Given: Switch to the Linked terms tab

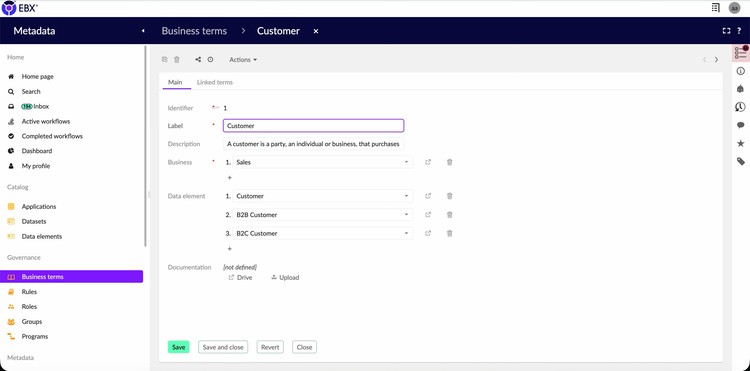Looking at the screenshot, I should tap(215, 82).
